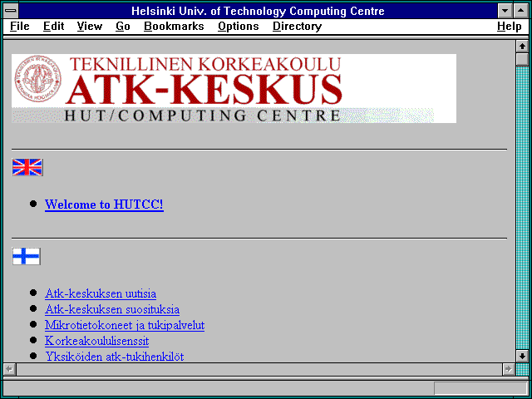
Task: Click horizontal scrollbar left arrow
Action: point(9,369)
